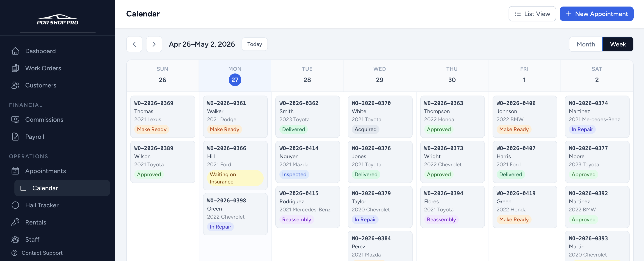Click the Inspected status badge on Nguyen
The image size is (644, 261).
pos(294,174)
